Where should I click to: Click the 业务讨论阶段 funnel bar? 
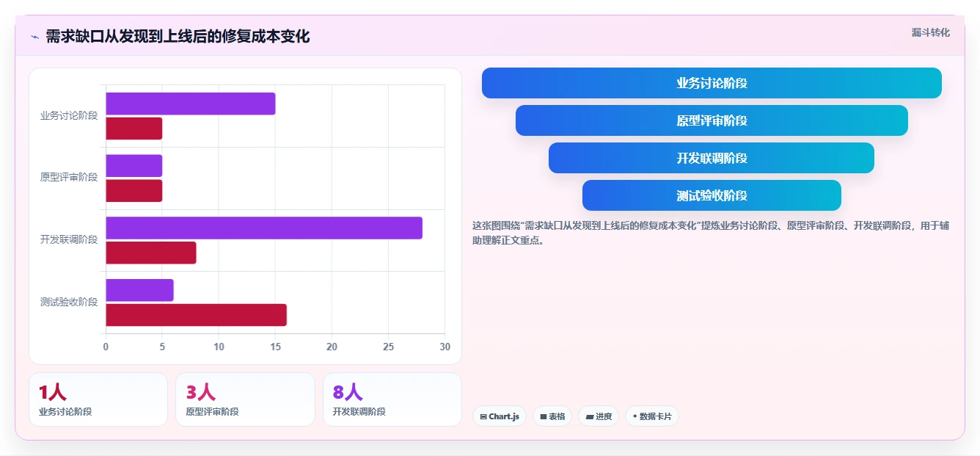tap(712, 83)
